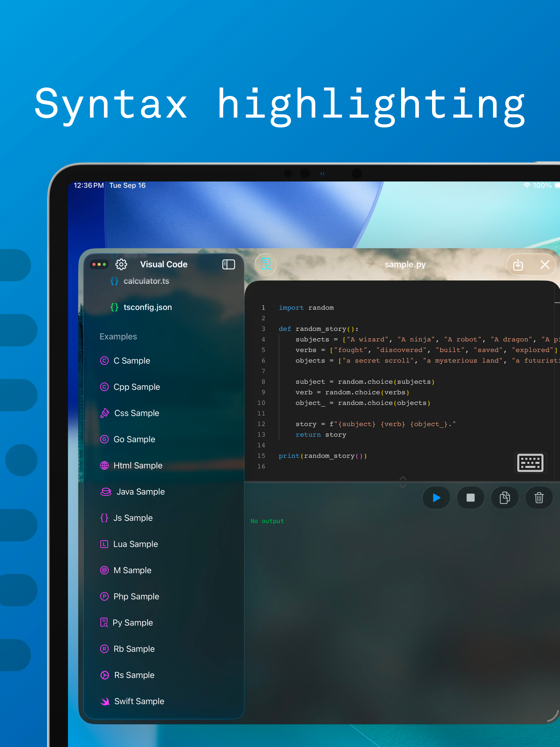Show the on-screen keyboard
This screenshot has width=560, height=747.
pos(530,462)
